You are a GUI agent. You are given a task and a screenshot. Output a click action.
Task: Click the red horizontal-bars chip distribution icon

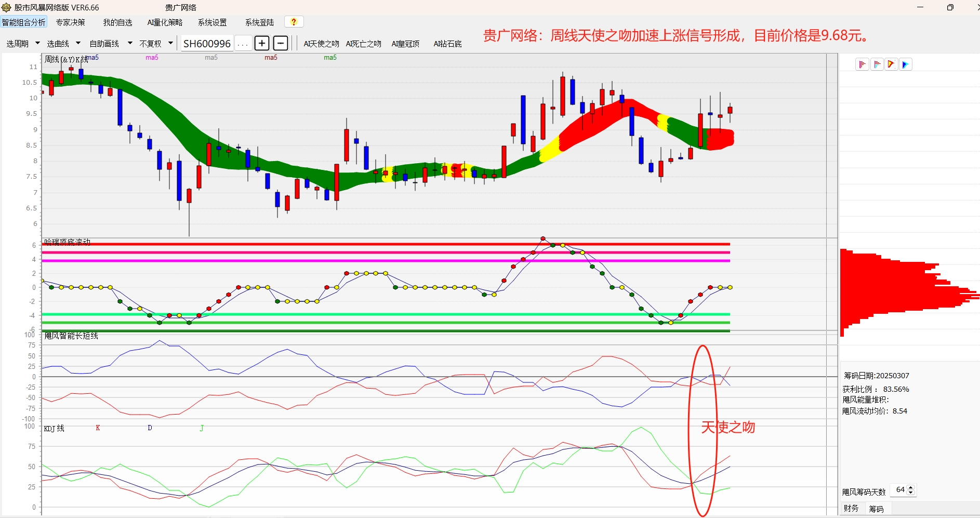tap(862, 64)
